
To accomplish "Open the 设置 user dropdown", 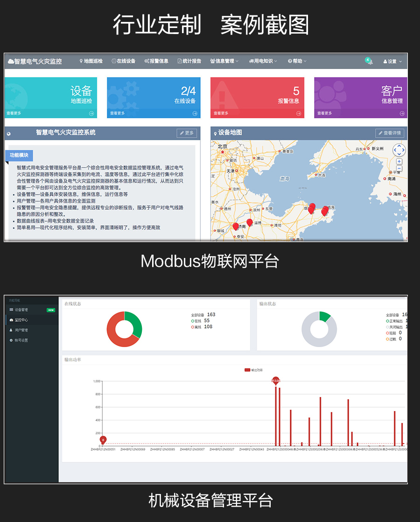I will [x=392, y=61].
